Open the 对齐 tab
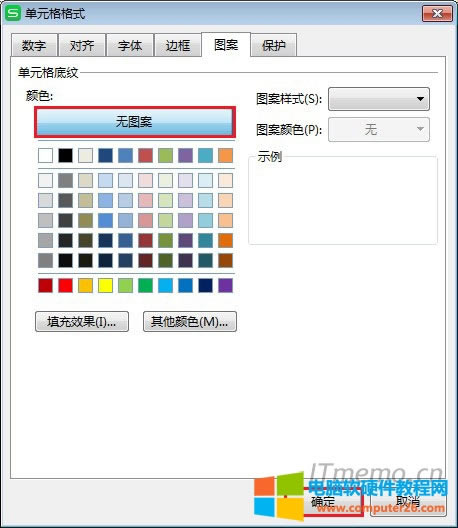This screenshot has width=458, height=528. click(82, 45)
